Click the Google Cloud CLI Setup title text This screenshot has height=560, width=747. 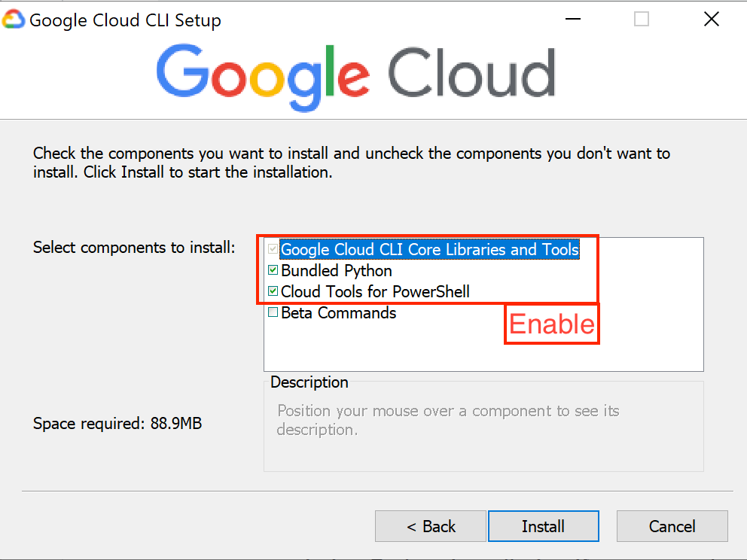(125, 20)
